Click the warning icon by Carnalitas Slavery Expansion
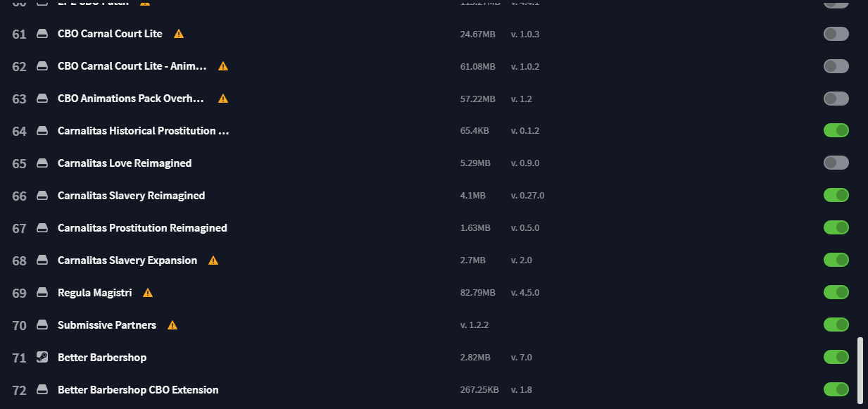 213,260
